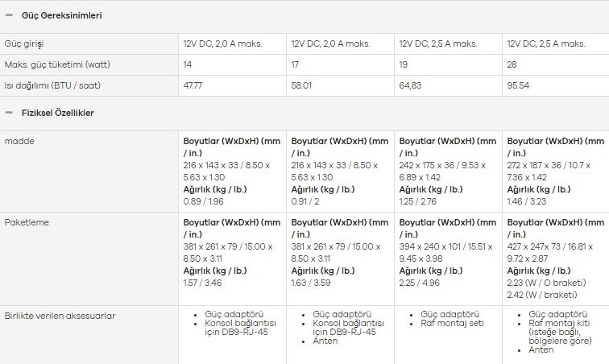Click the Fiziksel Özellikler heading

(x=58, y=113)
